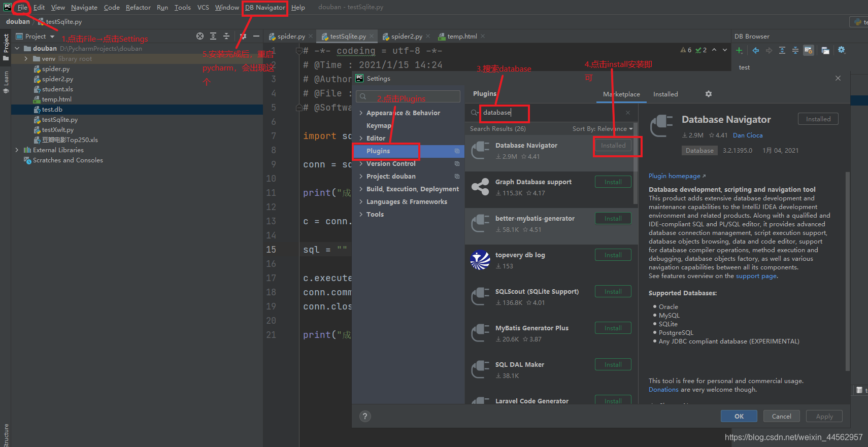
Task: Clear the plugin search field with X
Action: coord(628,113)
